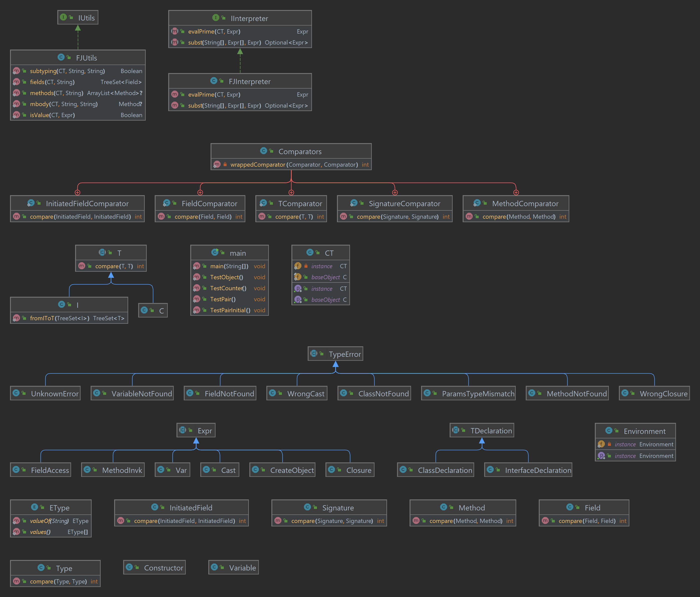
Task: Click the class icon beside InterfaceDeclaration
Action: pyautogui.click(x=490, y=470)
